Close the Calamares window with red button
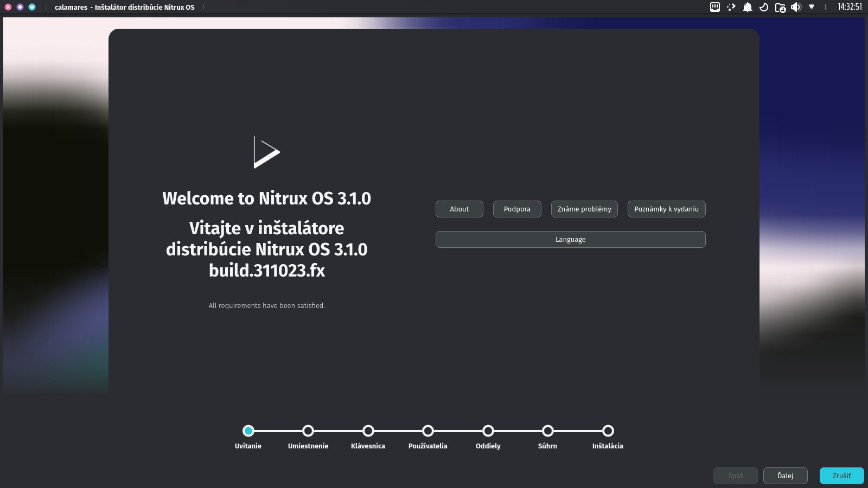Screen dimensions: 868x488 [8, 7]
